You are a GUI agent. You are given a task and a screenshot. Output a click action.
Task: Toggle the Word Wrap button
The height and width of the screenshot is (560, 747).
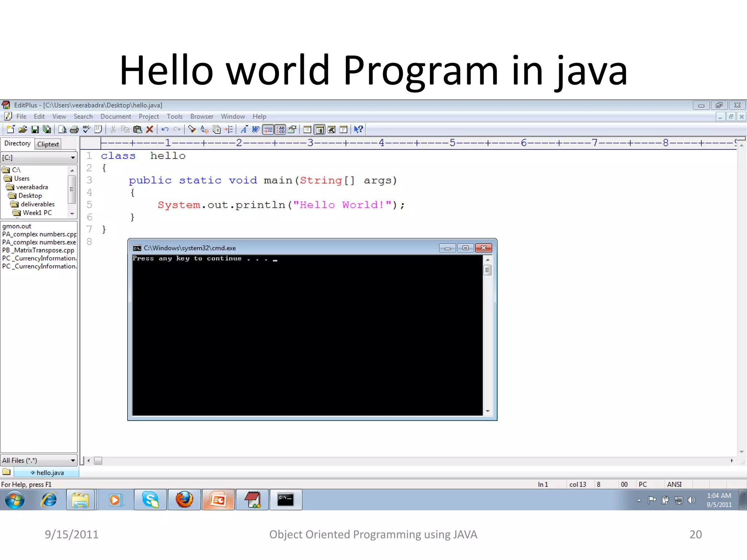[x=256, y=129]
